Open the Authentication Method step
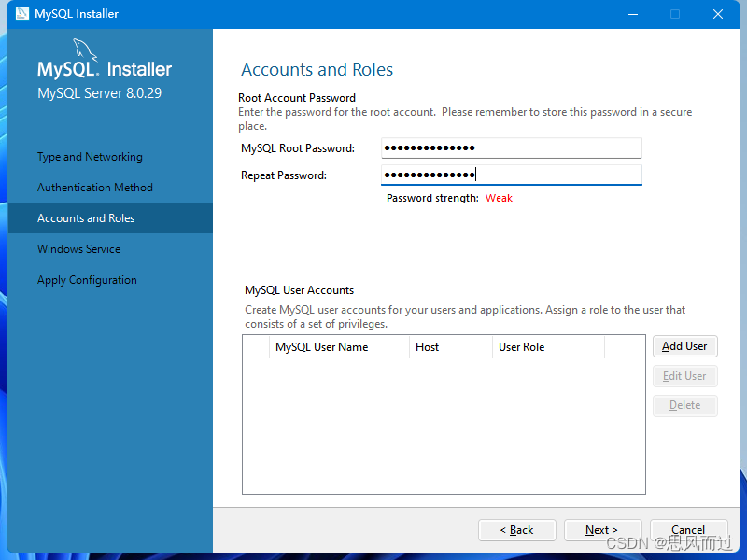The height and width of the screenshot is (560, 747). [x=95, y=188]
